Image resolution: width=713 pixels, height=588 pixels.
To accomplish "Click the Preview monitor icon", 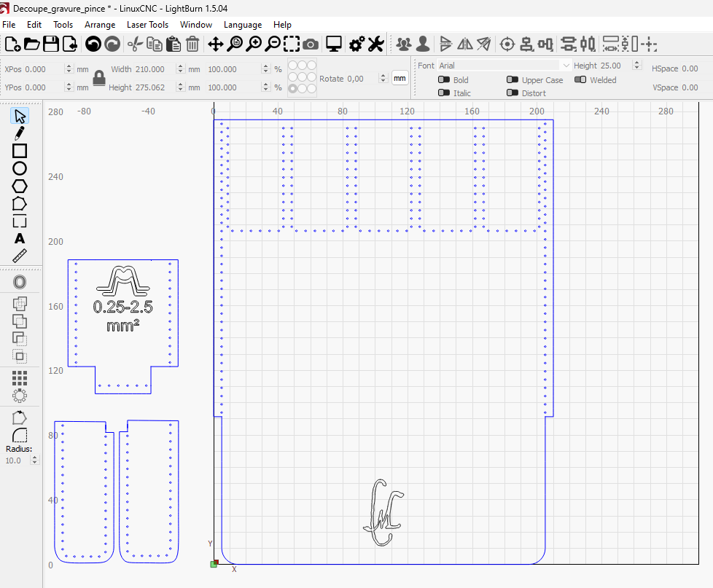I will tap(334, 44).
